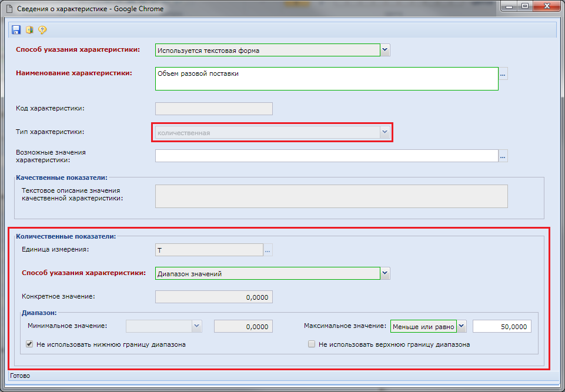This screenshot has width=565, height=392.
Task: Click the Код характеристики field
Action: point(213,109)
